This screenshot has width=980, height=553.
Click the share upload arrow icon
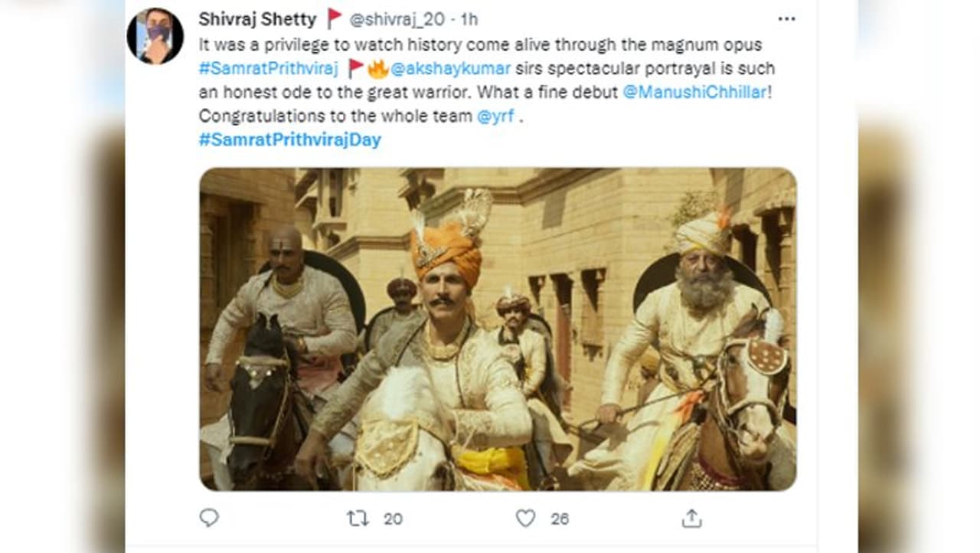coord(691,519)
